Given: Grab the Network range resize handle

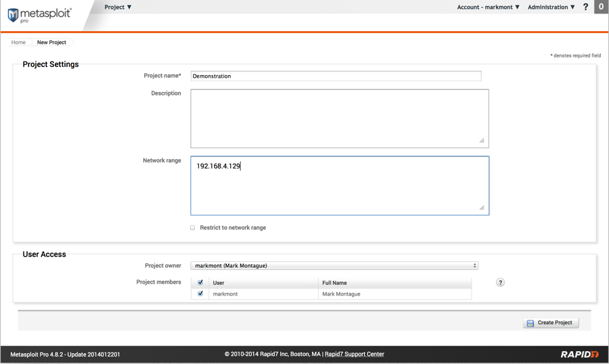Looking at the screenshot, I should pos(482,208).
